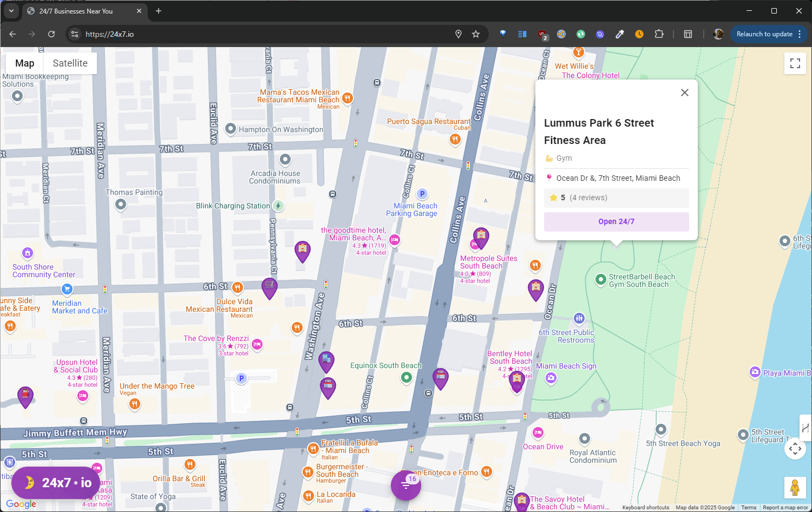Select the Puerto Sagua Restaurant pin
812x512 pixels.
click(x=455, y=139)
